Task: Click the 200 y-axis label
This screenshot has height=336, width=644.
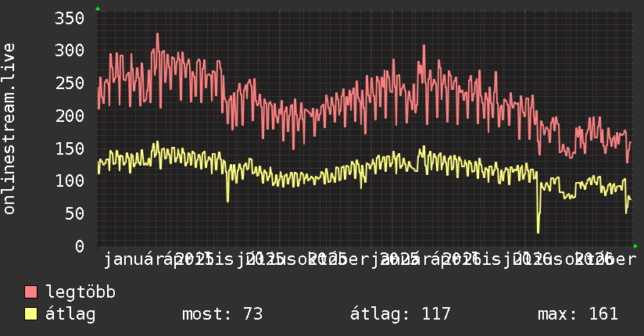Action: 70,116
